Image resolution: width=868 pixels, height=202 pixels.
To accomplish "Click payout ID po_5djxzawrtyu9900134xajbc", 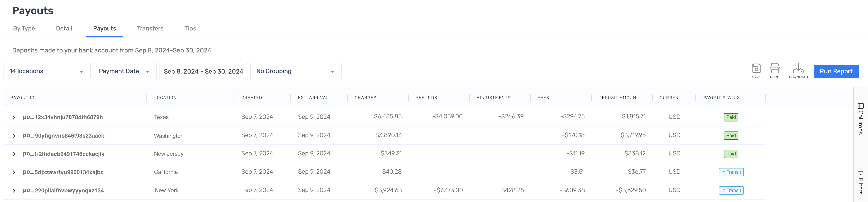I will coord(63,172).
